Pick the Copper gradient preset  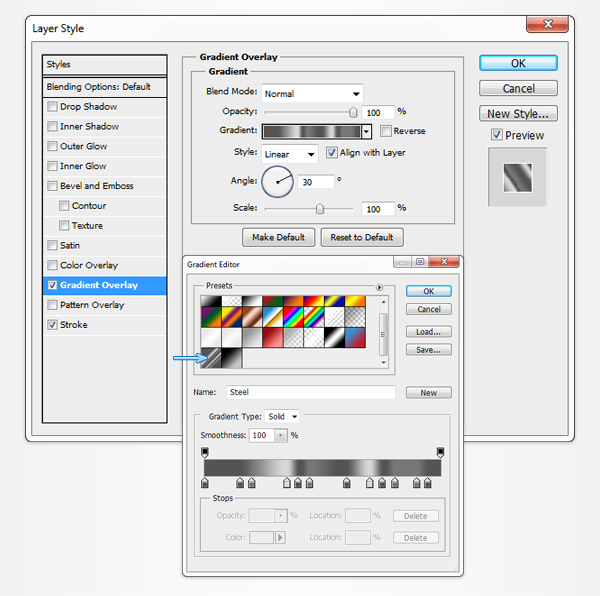coord(252,317)
